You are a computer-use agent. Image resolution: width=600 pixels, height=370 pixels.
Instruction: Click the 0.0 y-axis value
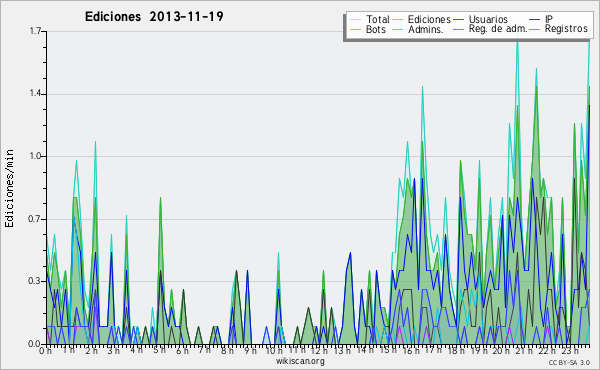pyautogui.click(x=35, y=344)
